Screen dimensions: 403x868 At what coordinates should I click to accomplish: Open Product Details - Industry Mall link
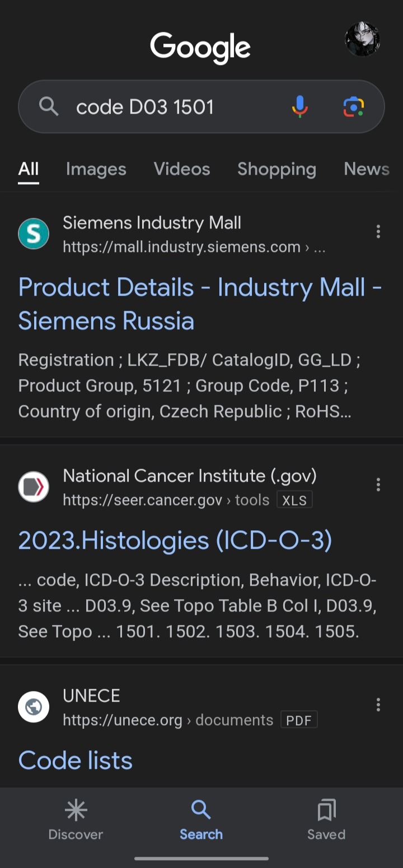200,304
